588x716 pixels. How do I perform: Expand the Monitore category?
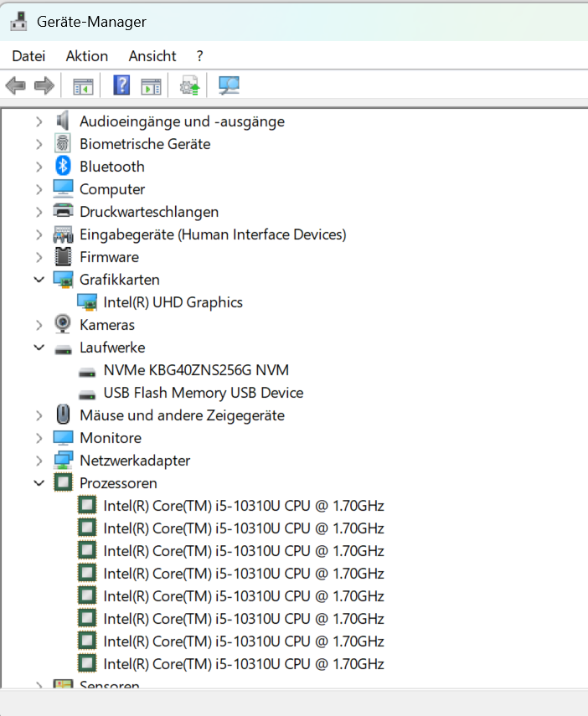click(x=39, y=438)
